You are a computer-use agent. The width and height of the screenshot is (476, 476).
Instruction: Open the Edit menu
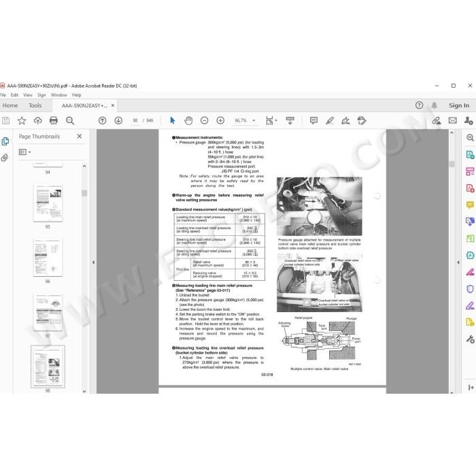(14, 95)
